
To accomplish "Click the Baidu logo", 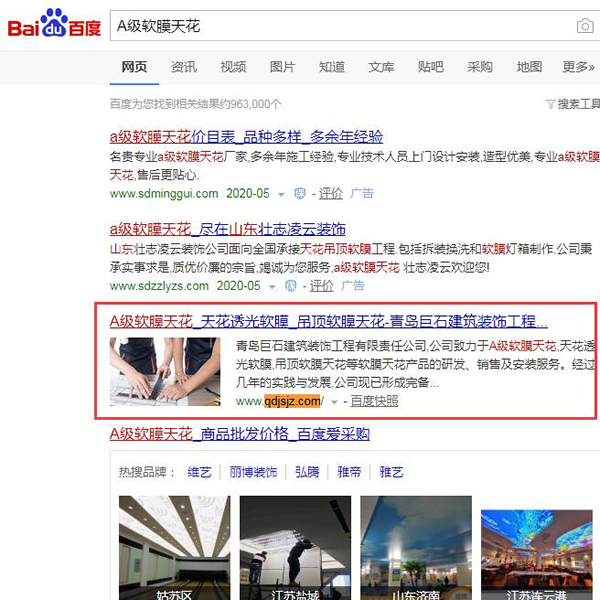I will coord(54,23).
